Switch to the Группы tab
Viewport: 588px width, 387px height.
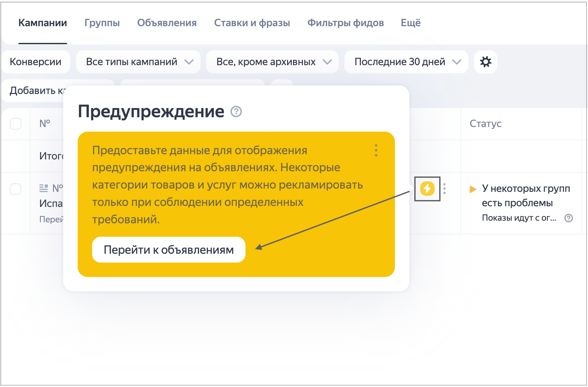click(102, 23)
